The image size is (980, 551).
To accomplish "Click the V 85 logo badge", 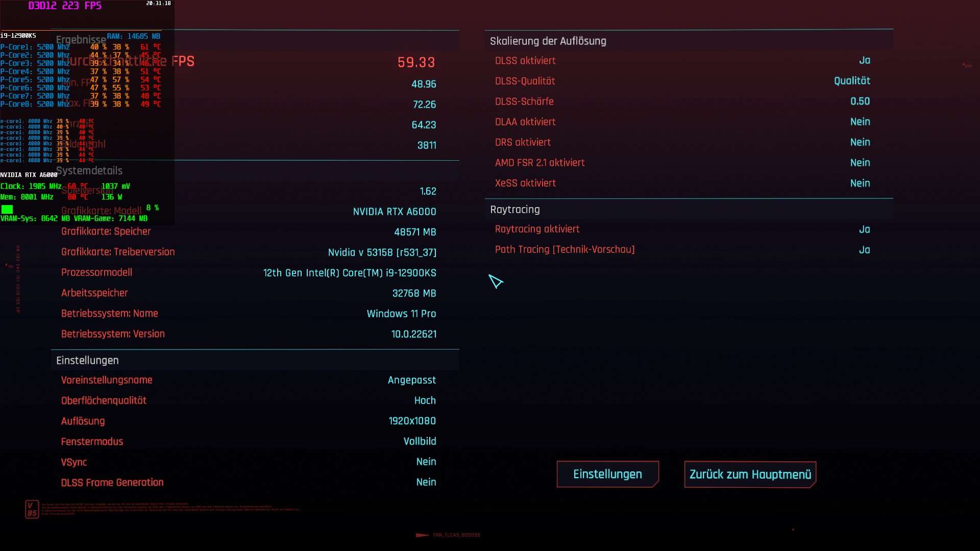I will coord(32,509).
